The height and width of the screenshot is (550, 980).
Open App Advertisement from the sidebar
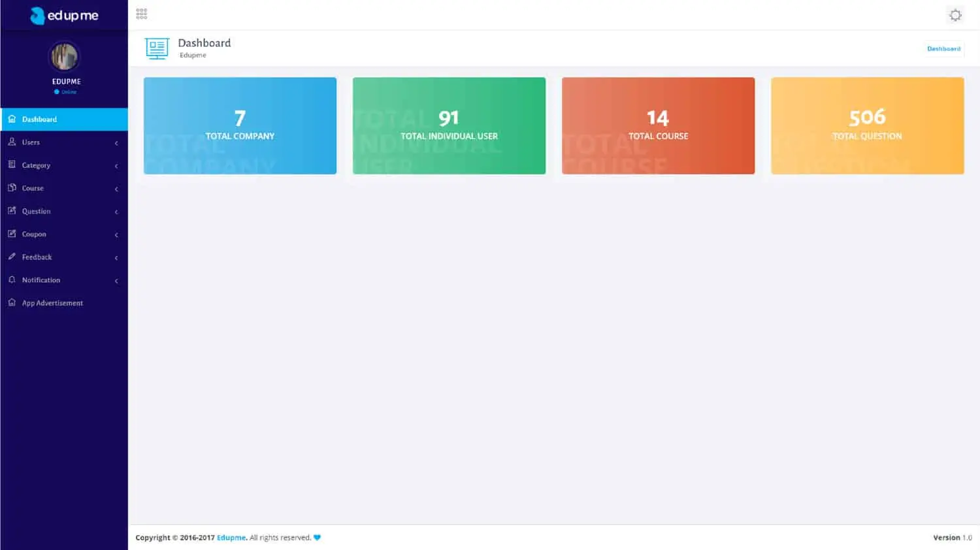[52, 302]
